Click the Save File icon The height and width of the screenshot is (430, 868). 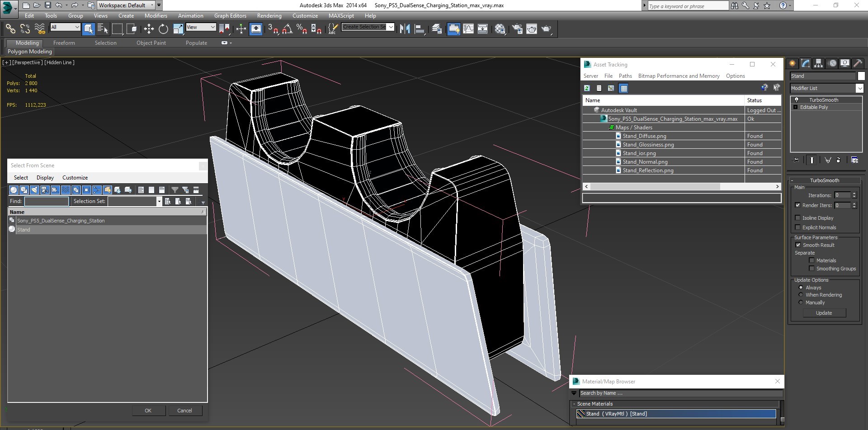coord(47,5)
